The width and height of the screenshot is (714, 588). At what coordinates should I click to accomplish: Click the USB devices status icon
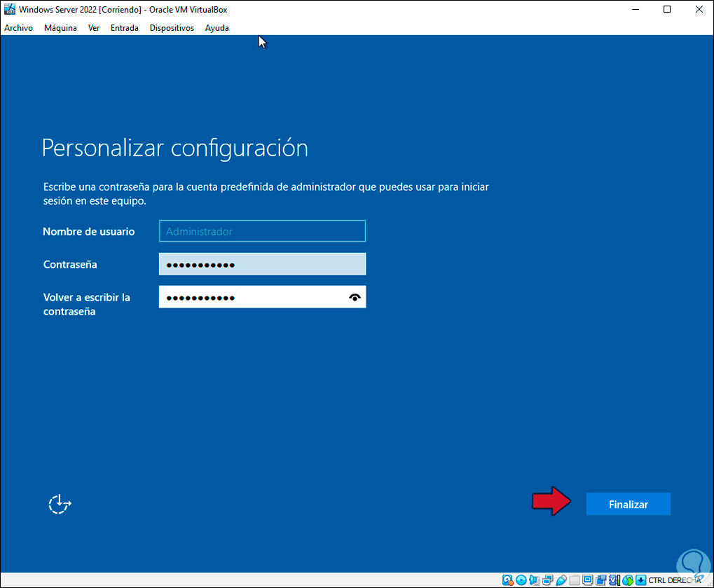[x=561, y=580]
